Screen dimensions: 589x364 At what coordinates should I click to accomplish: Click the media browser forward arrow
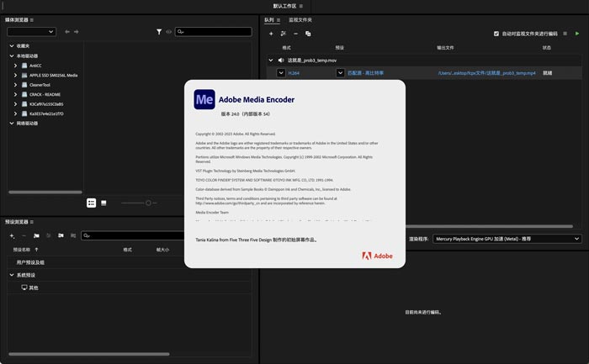77,32
